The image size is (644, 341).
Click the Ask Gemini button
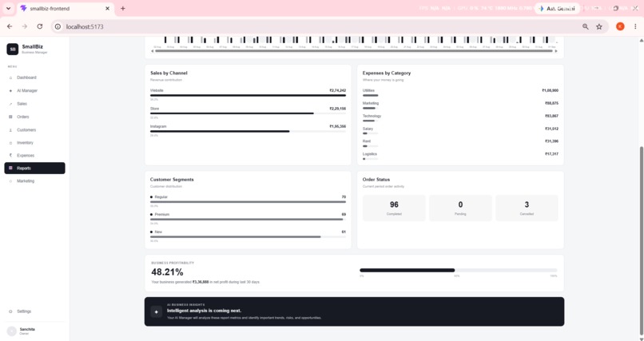(x=557, y=8)
